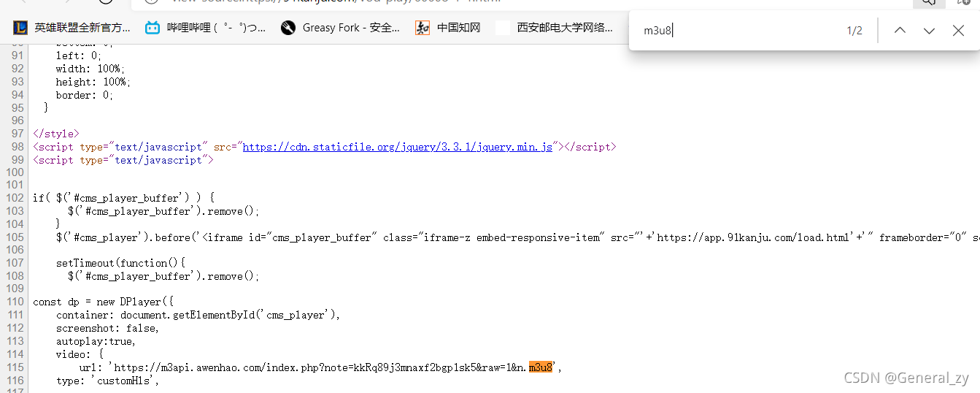The width and height of the screenshot is (980, 393).
Task: Click the 'screenshot: false,' line
Action: coord(108,328)
